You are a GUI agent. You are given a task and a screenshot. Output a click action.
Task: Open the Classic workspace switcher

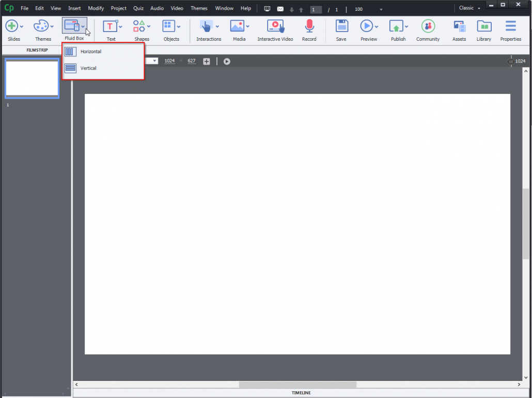click(x=468, y=8)
